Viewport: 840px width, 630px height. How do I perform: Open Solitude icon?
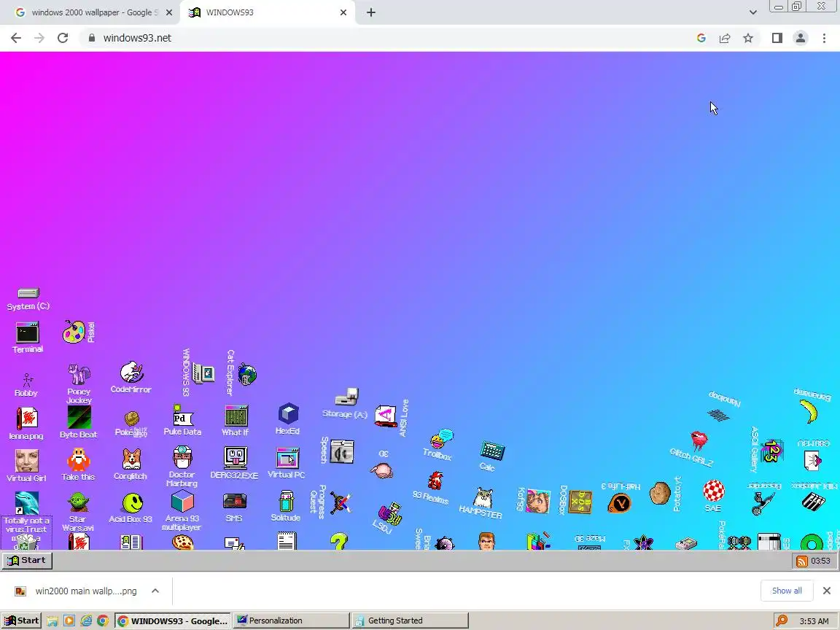click(287, 502)
